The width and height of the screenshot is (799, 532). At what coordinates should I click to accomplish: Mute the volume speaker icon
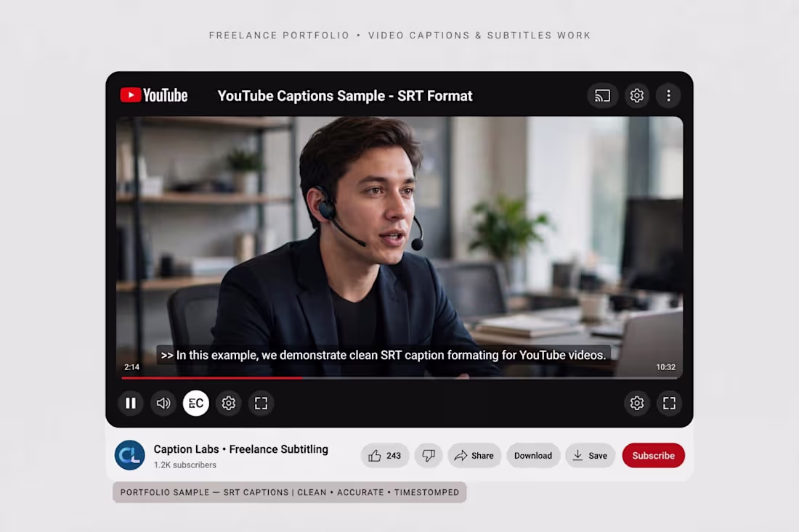click(163, 404)
